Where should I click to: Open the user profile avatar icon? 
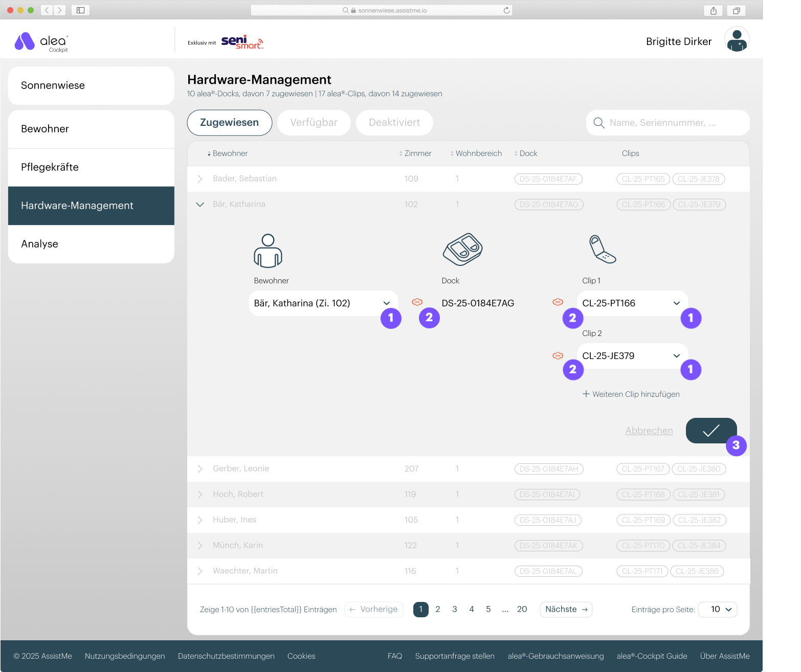pyautogui.click(x=737, y=40)
